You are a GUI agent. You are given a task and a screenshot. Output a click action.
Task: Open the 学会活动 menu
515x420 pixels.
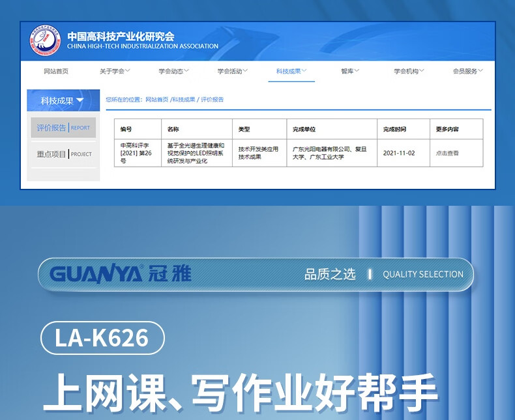tap(233, 71)
